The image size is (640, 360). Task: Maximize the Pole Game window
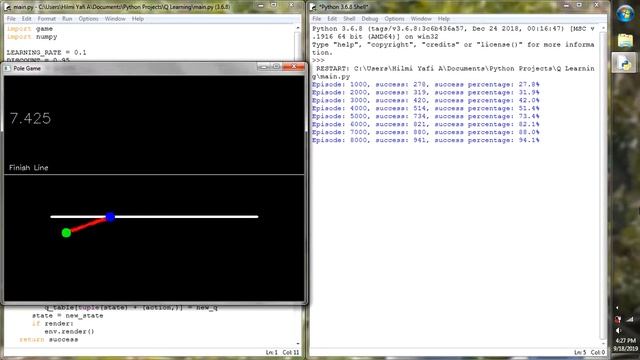276,67
